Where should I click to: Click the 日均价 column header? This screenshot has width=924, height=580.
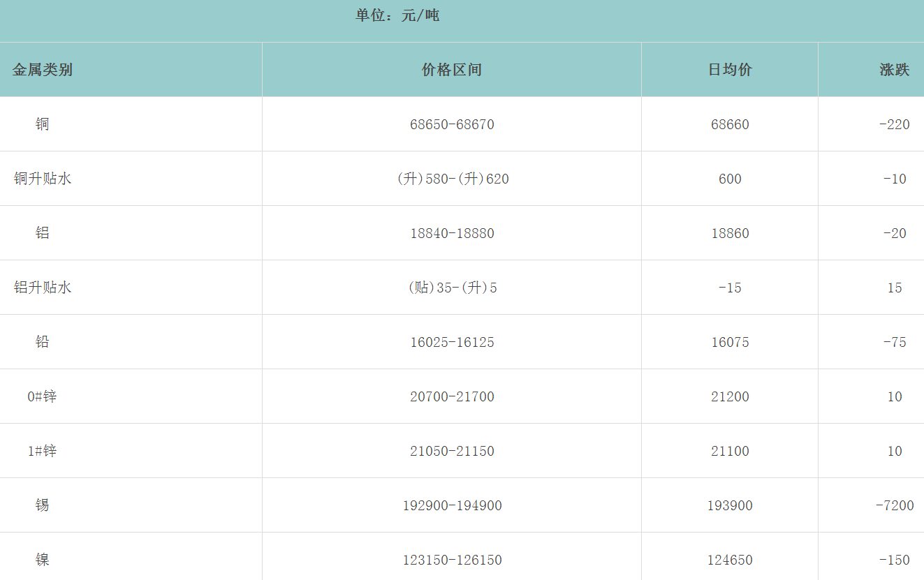pos(730,70)
